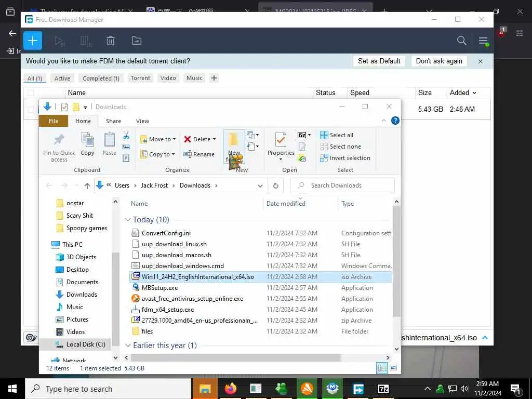This screenshot has width=532, height=399.
Task: Click the Rename ribbon button
Action: coord(199,154)
